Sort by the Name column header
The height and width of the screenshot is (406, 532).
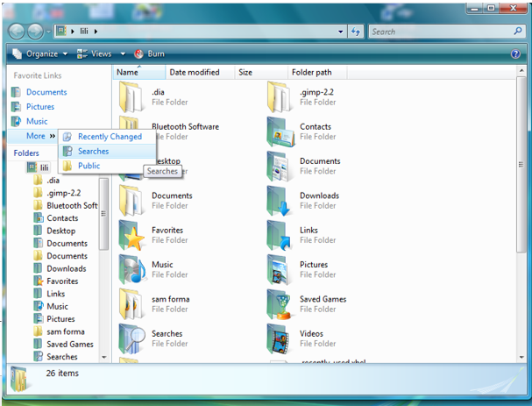(x=138, y=72)
